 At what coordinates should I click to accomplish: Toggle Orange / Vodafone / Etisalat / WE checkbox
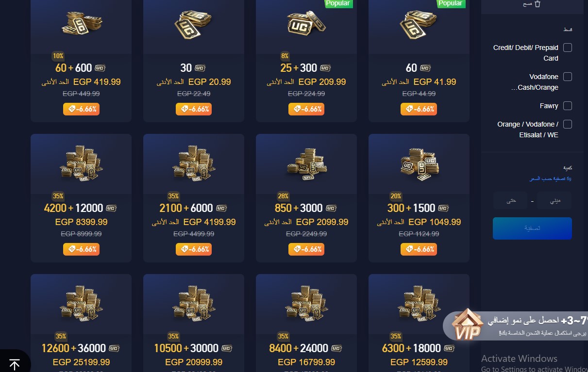point(567,124)
